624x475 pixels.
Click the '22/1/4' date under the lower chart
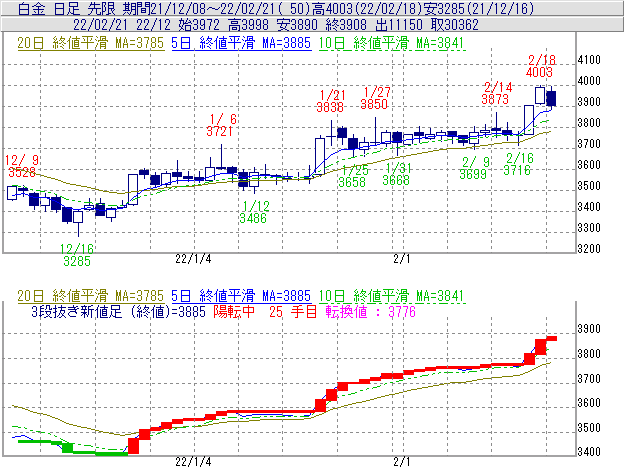click(193, 461)
